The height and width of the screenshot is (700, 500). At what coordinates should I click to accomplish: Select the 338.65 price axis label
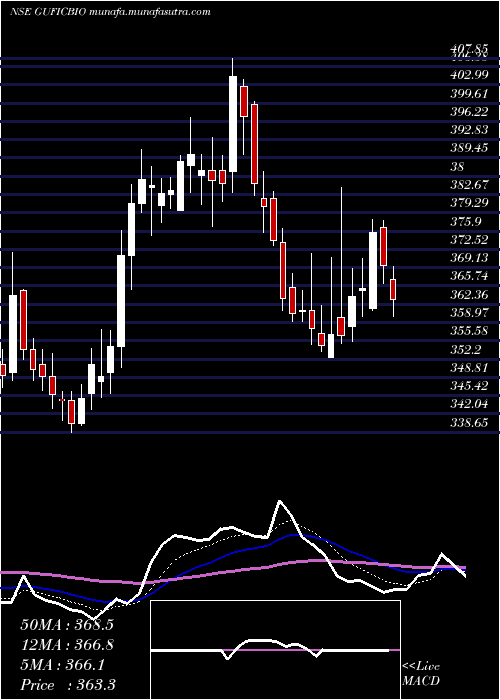(470, 423)
